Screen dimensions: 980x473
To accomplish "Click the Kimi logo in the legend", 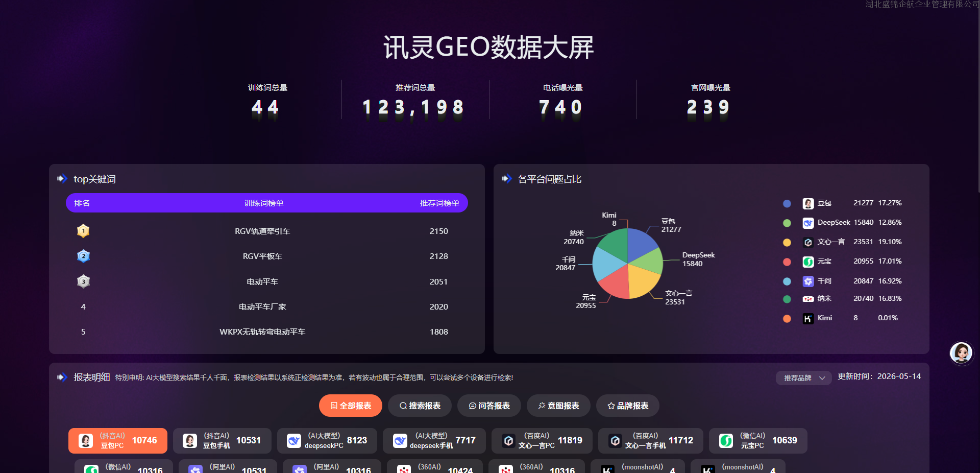I will pyautogui.click(x=808, y=318).
